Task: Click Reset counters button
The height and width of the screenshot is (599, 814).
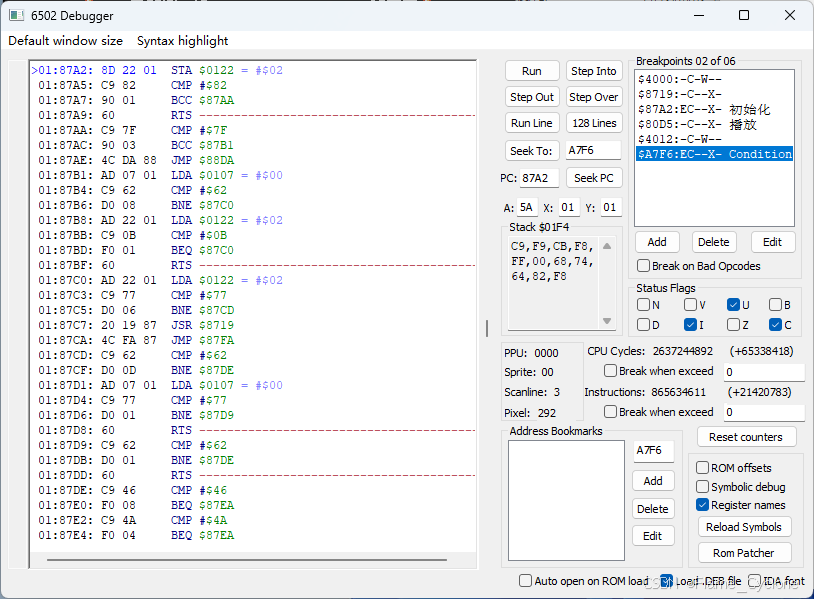Action: point(745,437)
